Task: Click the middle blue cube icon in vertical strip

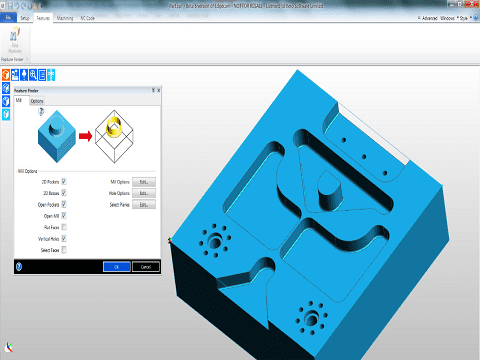Action: click(x=6, y=101)
